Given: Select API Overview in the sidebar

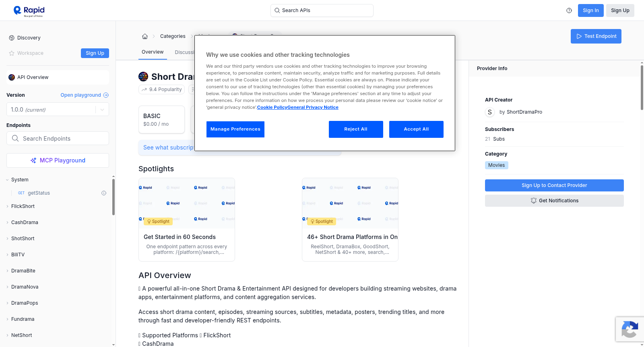Looking at the screenshot, I should (58, 77).
